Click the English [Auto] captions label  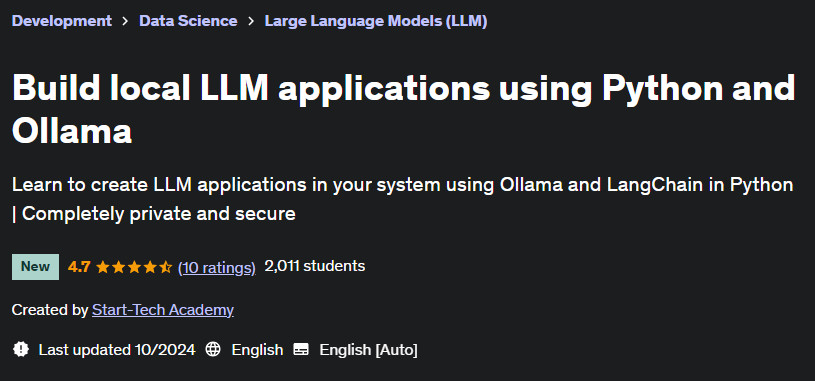tap(369, 349)
